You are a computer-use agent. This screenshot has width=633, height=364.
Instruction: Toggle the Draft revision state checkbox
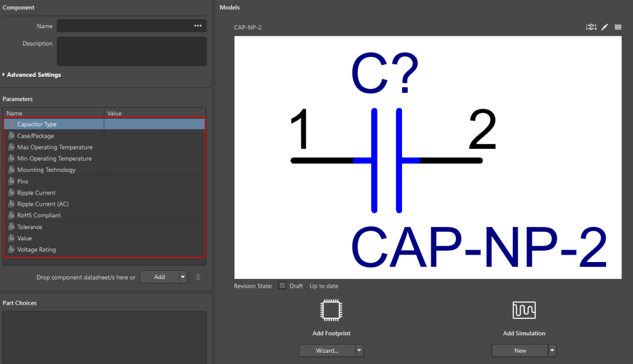(282, 285)
